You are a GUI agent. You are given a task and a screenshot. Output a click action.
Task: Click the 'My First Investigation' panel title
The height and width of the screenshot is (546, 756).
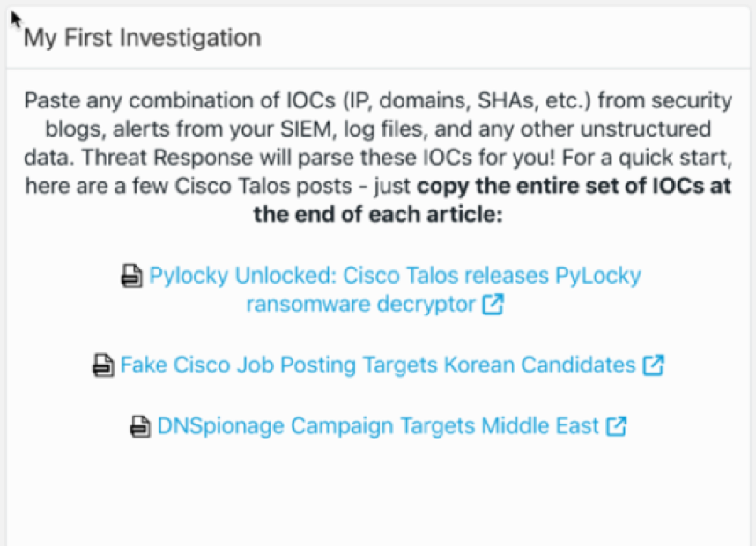click(x=142, y=38)
